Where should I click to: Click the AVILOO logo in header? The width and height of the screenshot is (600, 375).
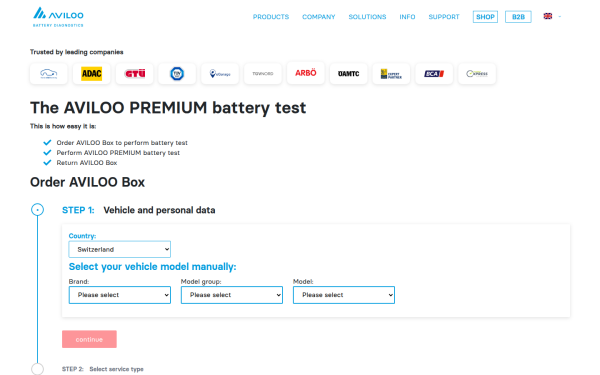[58, 17]
